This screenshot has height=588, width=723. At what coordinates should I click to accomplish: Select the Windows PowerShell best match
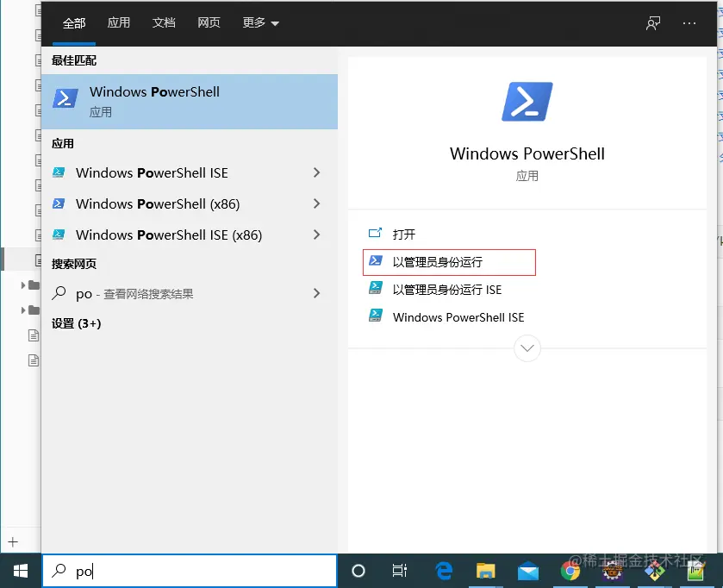point(190,102)
